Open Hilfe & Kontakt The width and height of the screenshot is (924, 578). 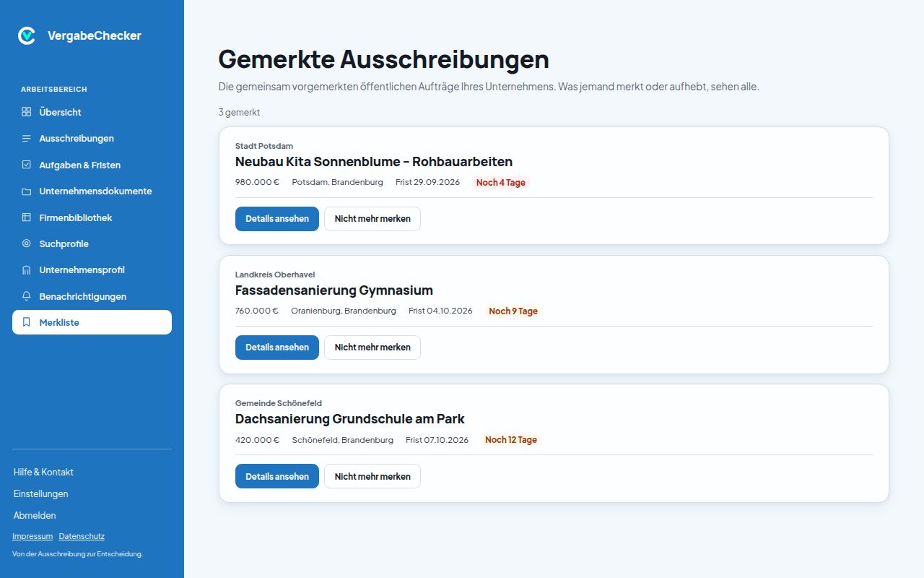coord(43,472)
